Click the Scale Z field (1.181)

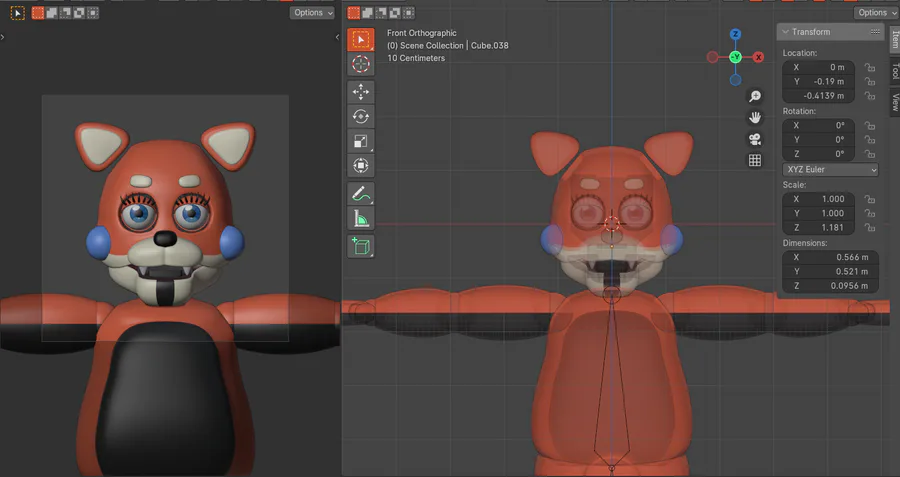pos(818,228)
